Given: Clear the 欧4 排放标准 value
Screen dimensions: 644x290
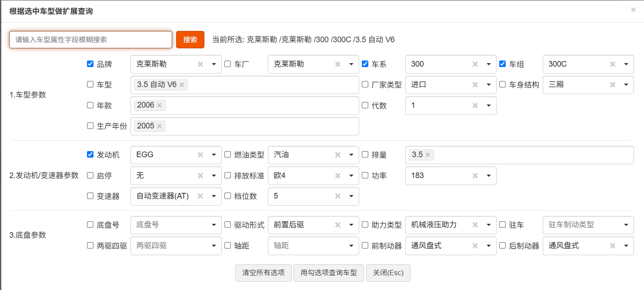Looking at the screenshot, I should click(x=338, y=176).
